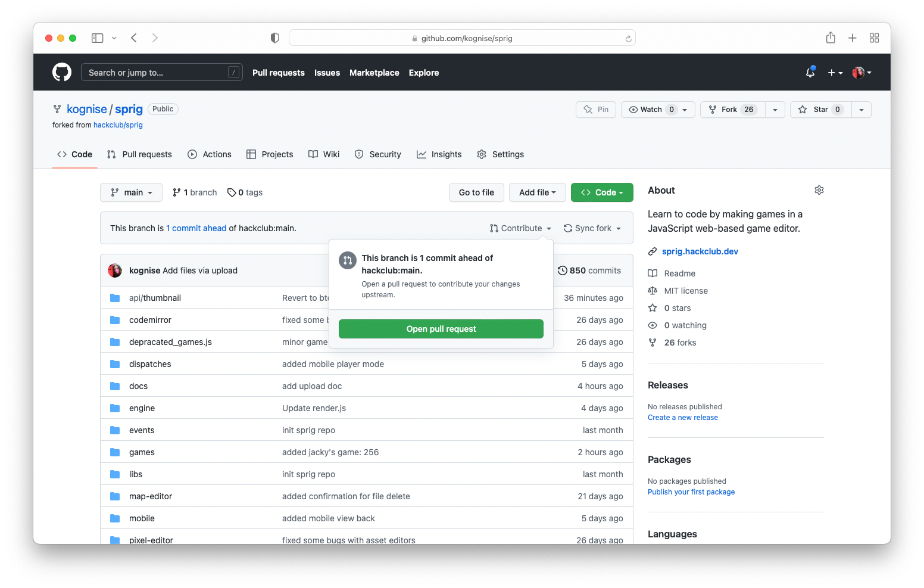
Task: Switch to the Actions tab
Action: tap(210, 154)
